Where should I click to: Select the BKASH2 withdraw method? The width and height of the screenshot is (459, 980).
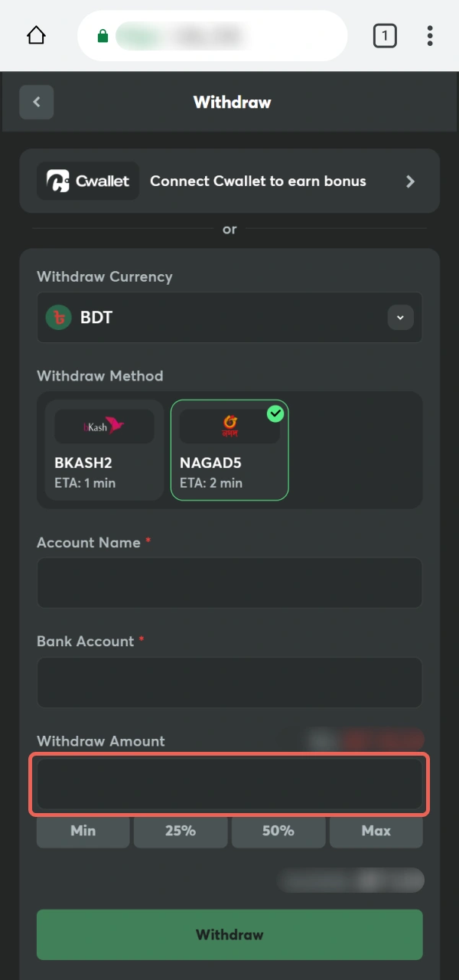pos(104,450)
